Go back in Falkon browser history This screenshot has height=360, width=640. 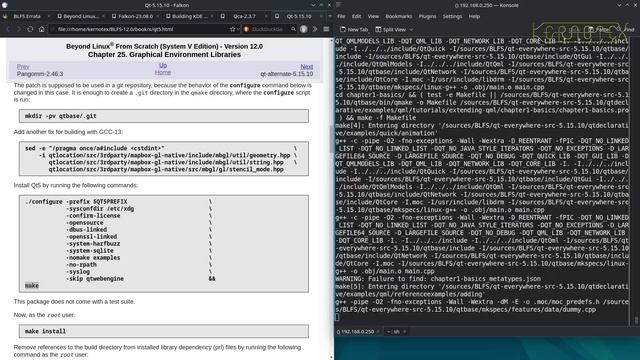[x=8, y=29]
